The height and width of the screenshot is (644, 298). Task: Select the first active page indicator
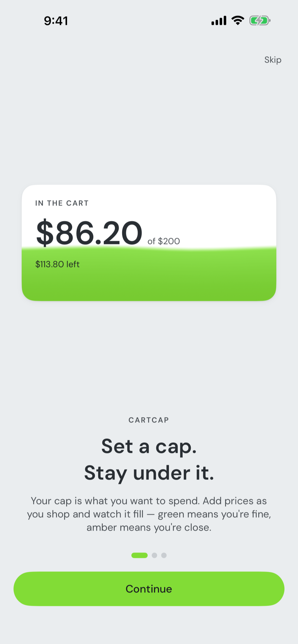pyautogui.click(x=139, y=555)
